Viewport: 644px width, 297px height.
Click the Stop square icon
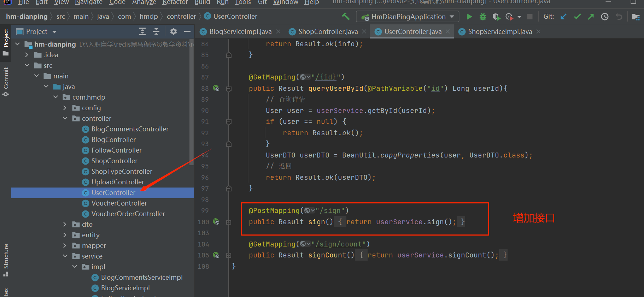click(x=529, y=17)
